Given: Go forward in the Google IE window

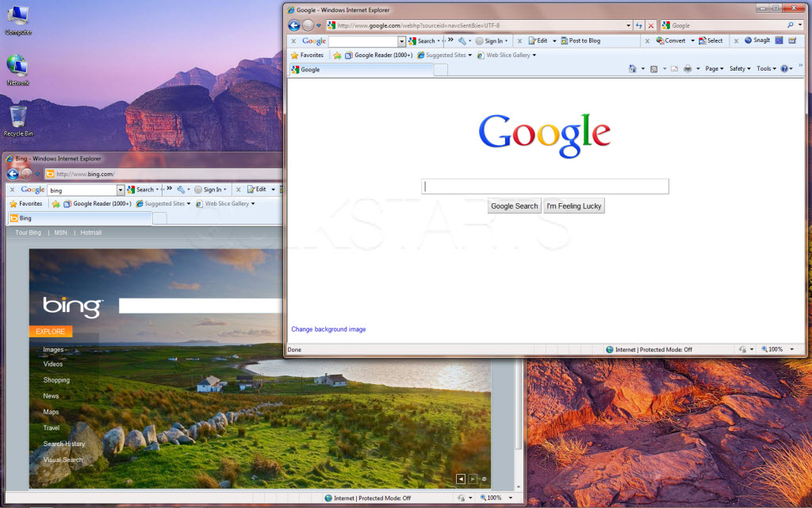Looking at the screenshot, I should pos(308,25).
